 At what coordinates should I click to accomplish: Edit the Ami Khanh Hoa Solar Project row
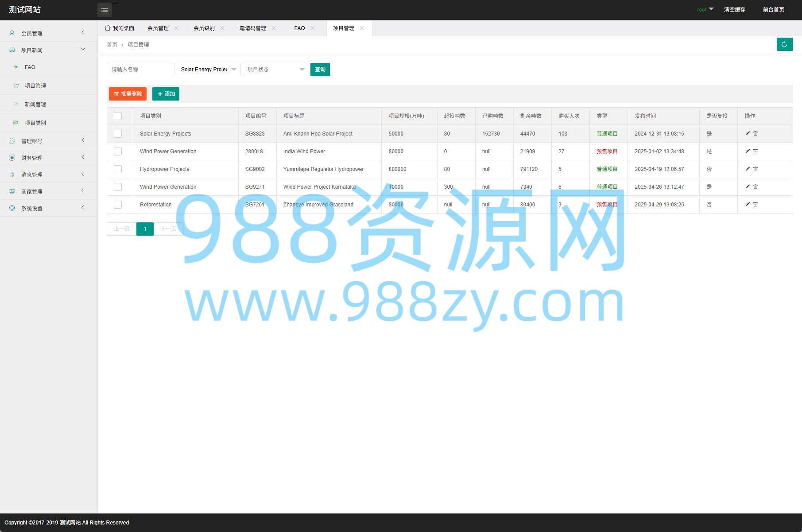pos(748,133)
